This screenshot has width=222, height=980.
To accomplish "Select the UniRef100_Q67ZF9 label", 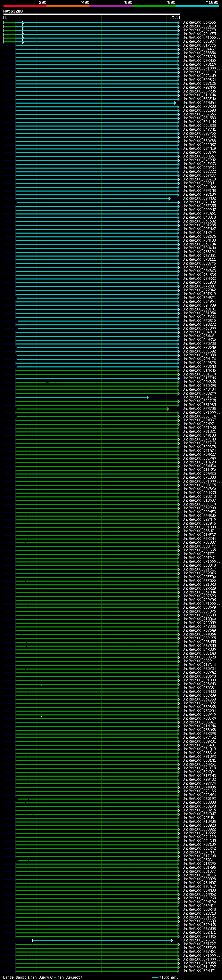I will pyautogui.click(x=199, y=30).
